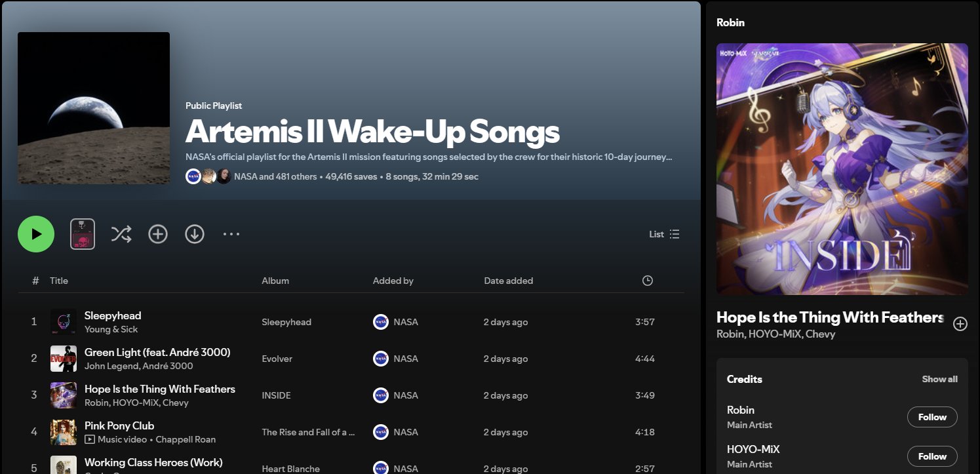The width and height of the screenshot is (980, 474).
Task: Click the NASA avatar in the playlist header
Action: (193, 176)
